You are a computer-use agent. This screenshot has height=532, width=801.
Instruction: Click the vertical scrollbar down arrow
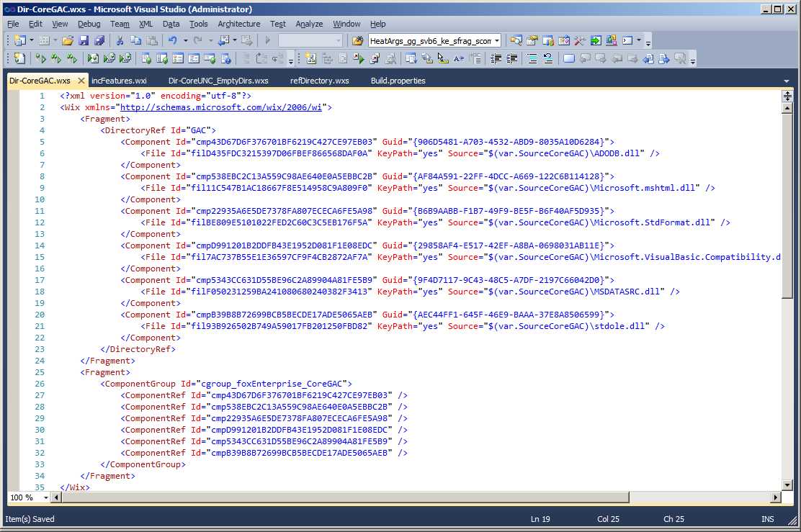(787, 484)
